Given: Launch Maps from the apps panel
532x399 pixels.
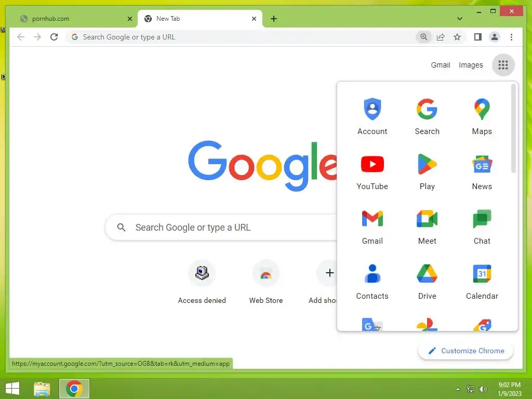Looking at the screenshot, I should click(x=482, y=116).
